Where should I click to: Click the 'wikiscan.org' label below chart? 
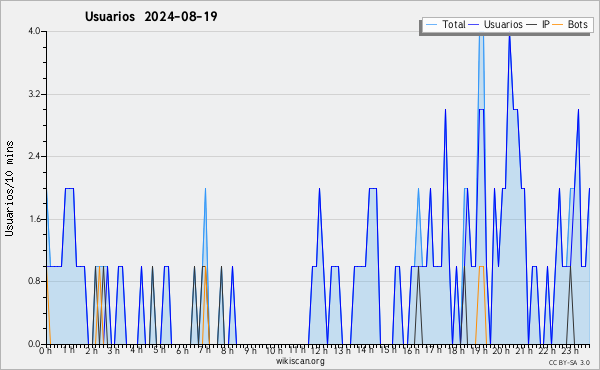coord(300,361)
